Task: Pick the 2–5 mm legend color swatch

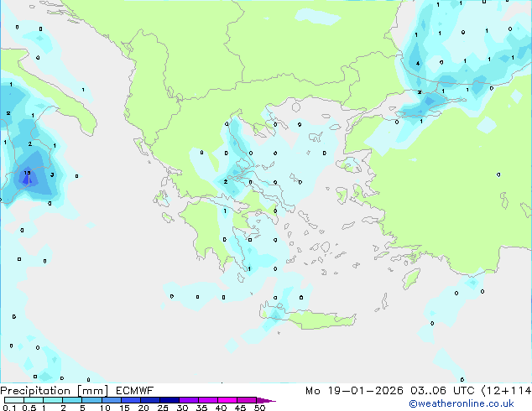Action: coord(72,400)
